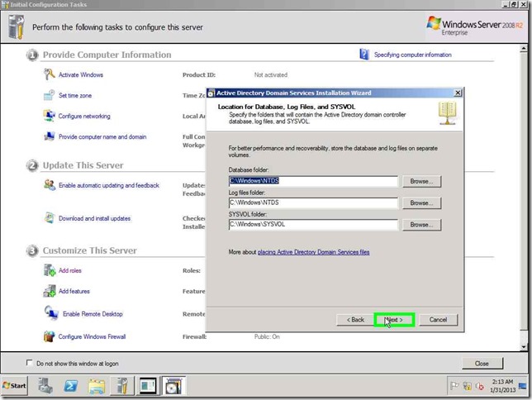Open Enable automatic updating and feedback link
The width and height of the screenshot is (532, 400).
pos(109,185)
